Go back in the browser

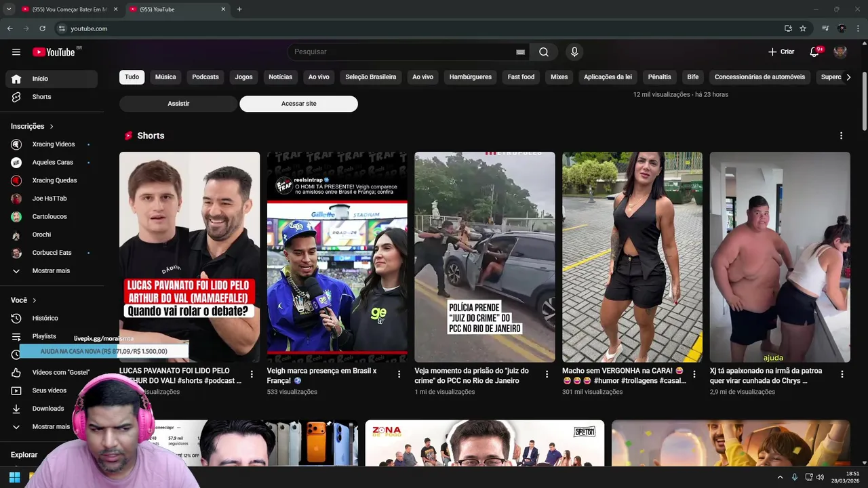click(x=9, y=28)
